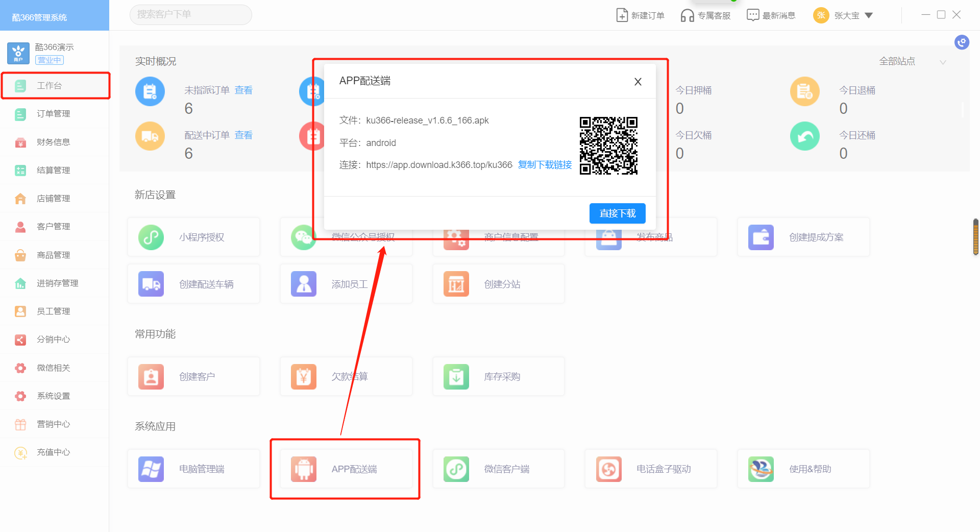This screenshot has height=532, width=980.
Task: Select 订单管理 in the sidebar
Action: (x=53, y=114)
